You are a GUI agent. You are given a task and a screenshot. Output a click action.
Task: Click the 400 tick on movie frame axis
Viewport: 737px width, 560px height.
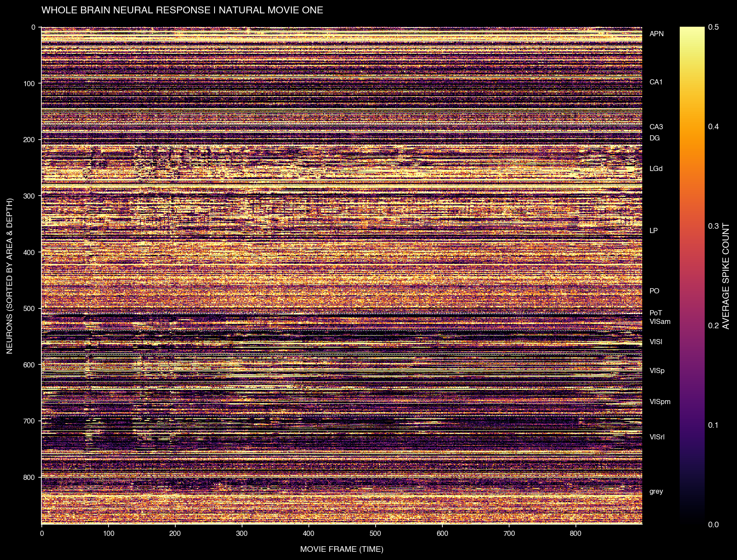[309, 534]
